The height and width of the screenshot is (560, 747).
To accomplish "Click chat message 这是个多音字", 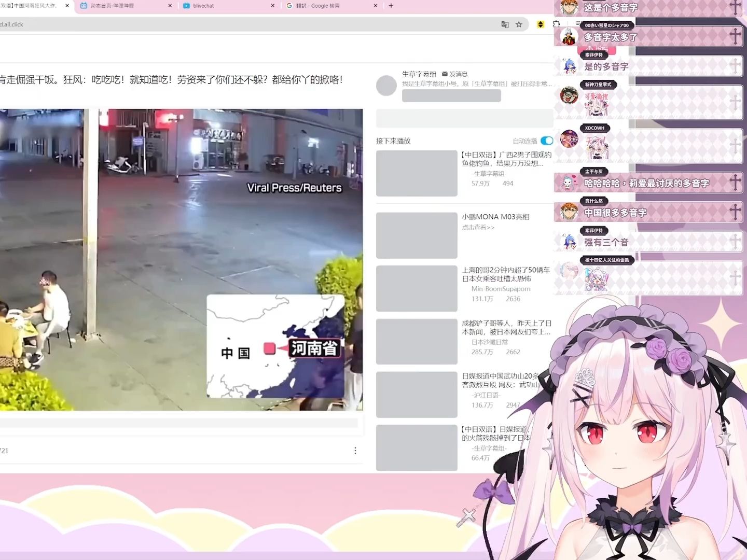I will coord(611,8).
